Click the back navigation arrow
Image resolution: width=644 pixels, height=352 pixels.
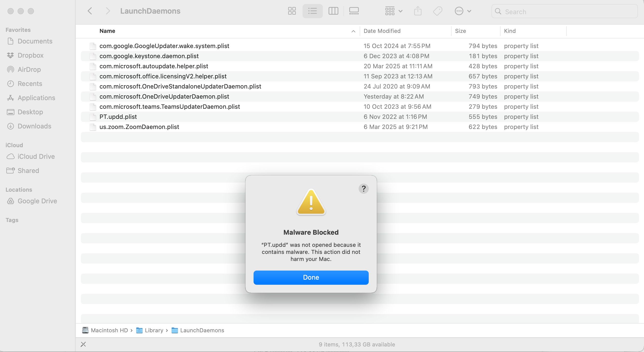[x=90, y=11]
